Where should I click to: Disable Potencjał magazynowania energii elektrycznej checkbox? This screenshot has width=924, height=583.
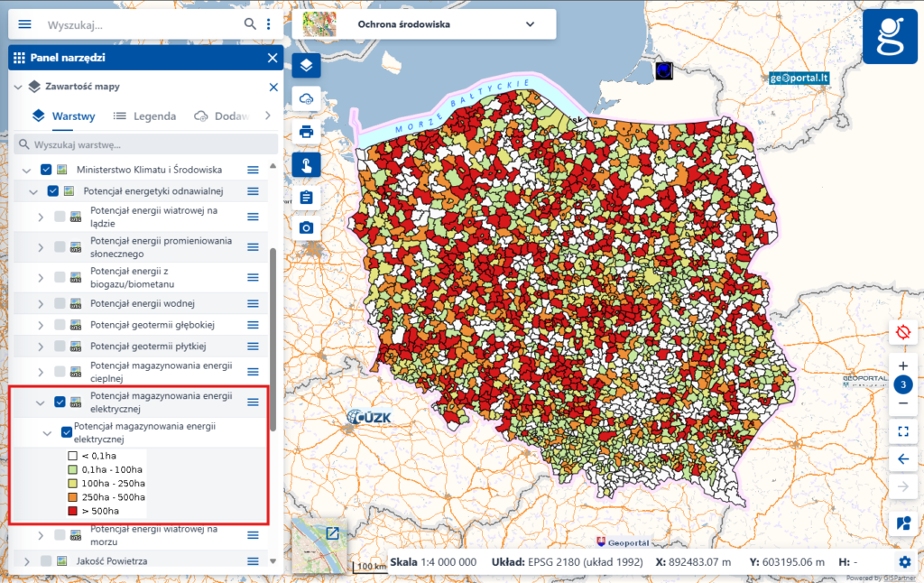click(x=58, y=402)
